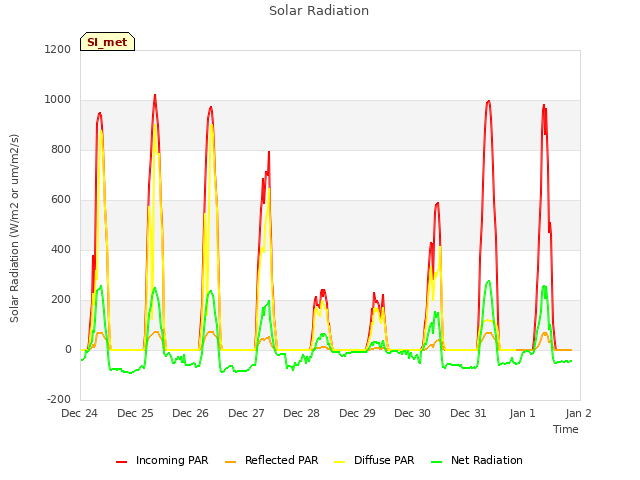The image size is (640, 480).
Task: Click the Time x-axis label
Action: click(565, 429)
